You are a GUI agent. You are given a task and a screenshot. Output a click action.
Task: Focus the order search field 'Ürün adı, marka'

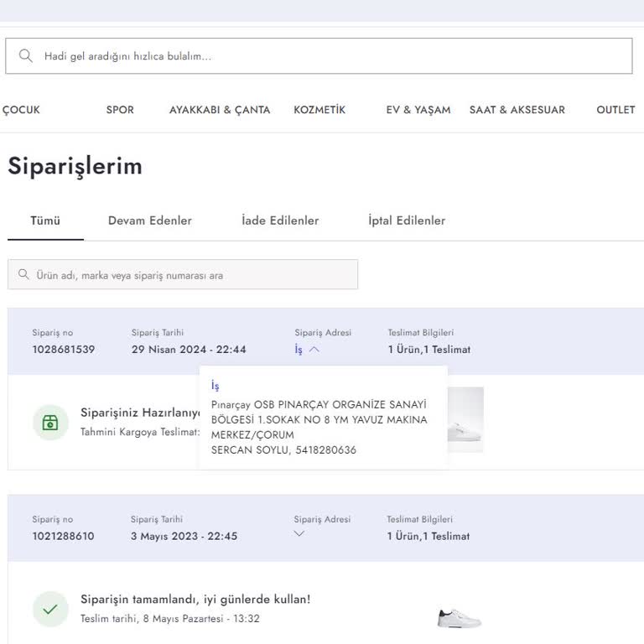[x=183, y=274]
